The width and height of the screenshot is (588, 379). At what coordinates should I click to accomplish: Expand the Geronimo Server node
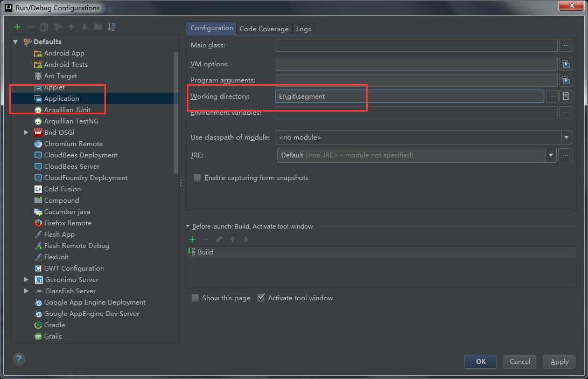coord(26,279)
